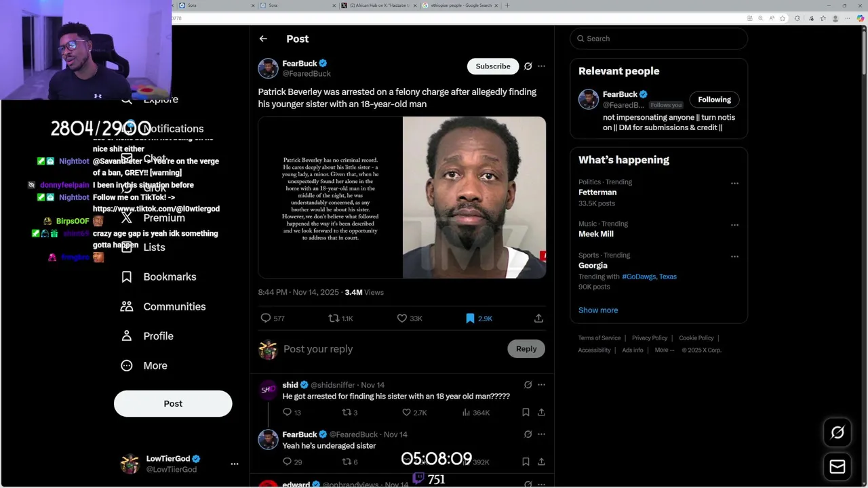The width and height of the screenshot is (868, 488).
Task: Bookmark FearBuck's reply comment
Action: coord(526,462)
